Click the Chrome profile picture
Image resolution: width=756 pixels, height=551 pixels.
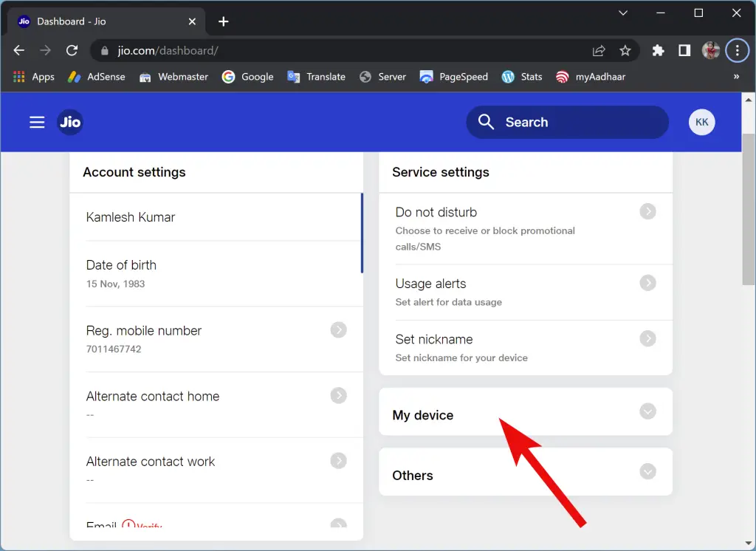(710, 50)
